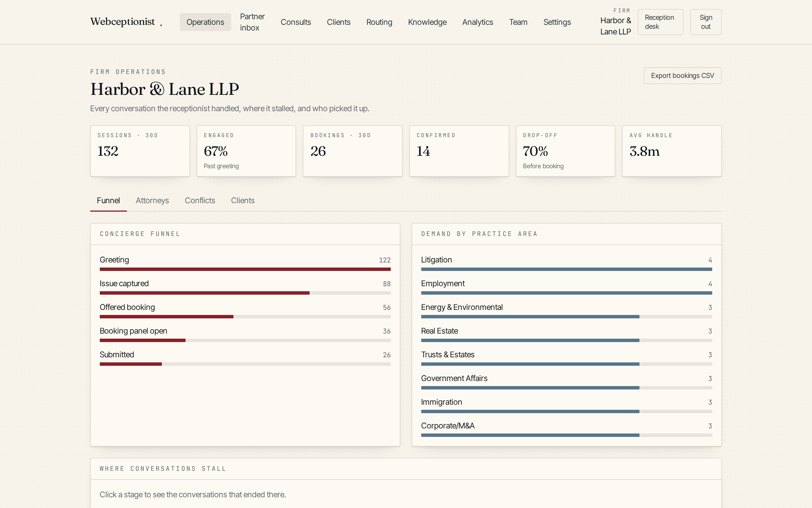Open Clients in top navigation bar
This screenshot has height=508, width=812.
click(x=339, y=22)
